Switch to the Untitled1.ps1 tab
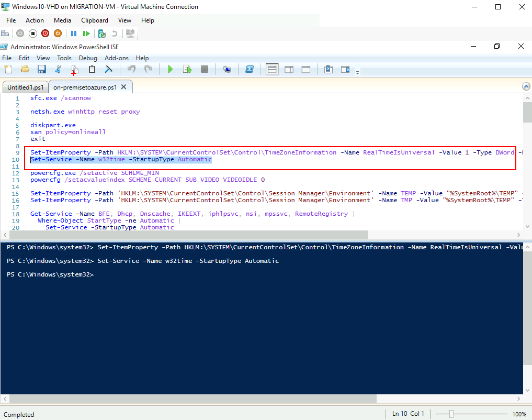This screenshot has height=420, width=532. pyautogui.click(x=26, y=87)
